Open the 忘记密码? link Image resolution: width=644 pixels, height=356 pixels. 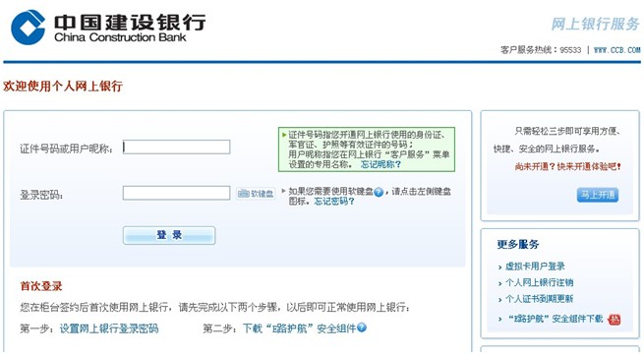tap(334, 202)
